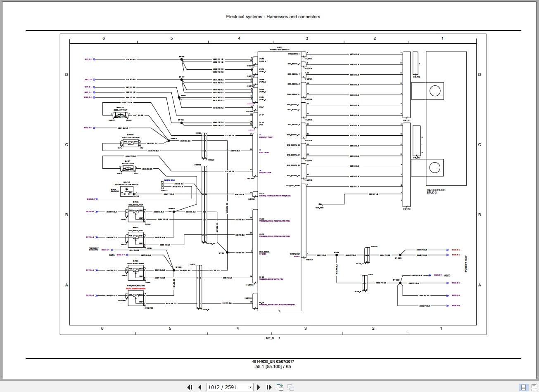The image size is (539, 392).
Task: Click the footer text '48144035_EN 03/07/2017'
Action: (x=273, y=361)
